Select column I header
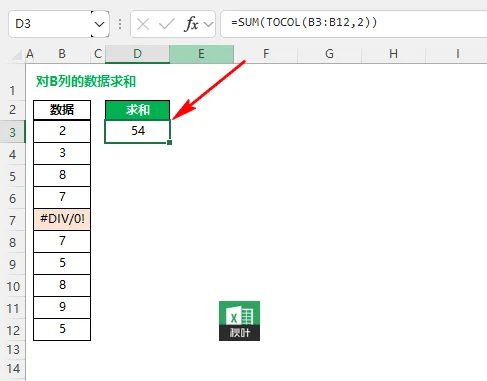The image size is (487, 381). [456, 54]
